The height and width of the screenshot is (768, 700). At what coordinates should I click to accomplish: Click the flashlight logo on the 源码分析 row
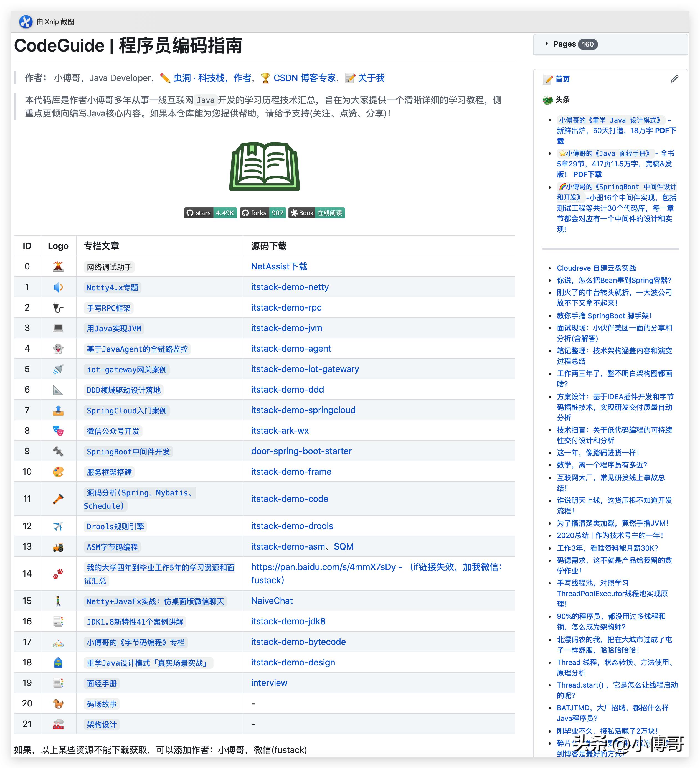[x=58, y=499]
